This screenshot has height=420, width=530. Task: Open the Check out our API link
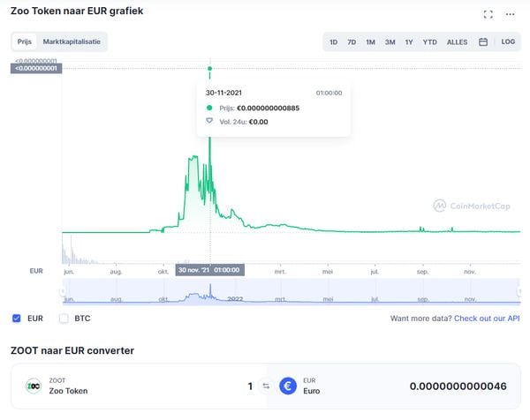tap(487, 319)
